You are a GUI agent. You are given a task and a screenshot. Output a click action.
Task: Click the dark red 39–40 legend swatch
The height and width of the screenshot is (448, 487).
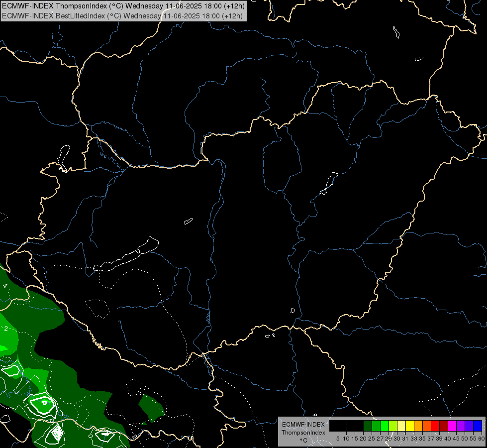pos(444,426)
